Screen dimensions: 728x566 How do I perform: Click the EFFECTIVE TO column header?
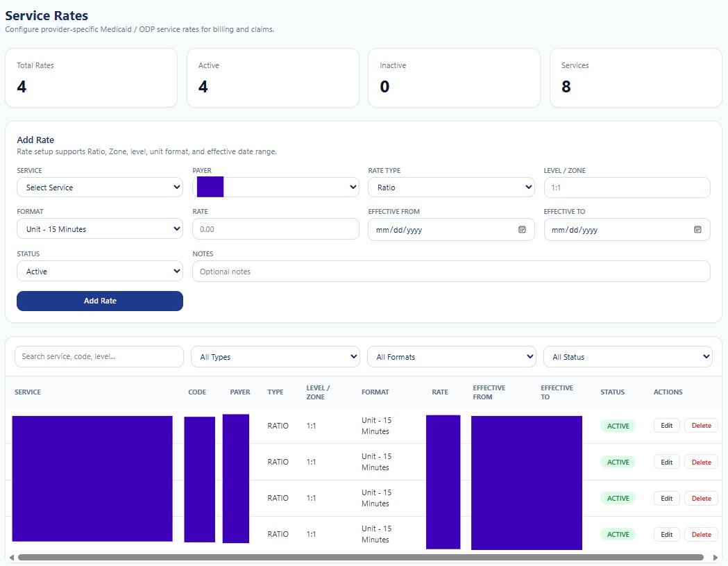click(557, 392)
